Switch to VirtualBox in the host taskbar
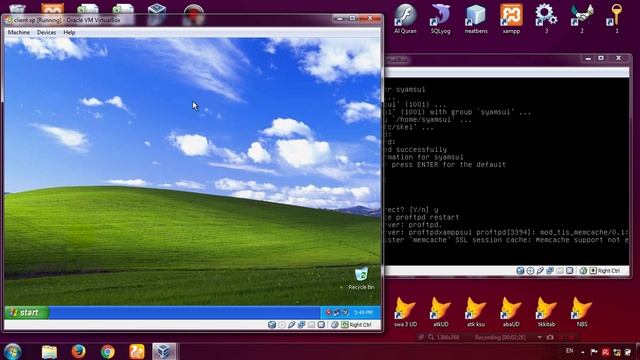This screenshot has height=360, width=640. (x=164, y=351)
